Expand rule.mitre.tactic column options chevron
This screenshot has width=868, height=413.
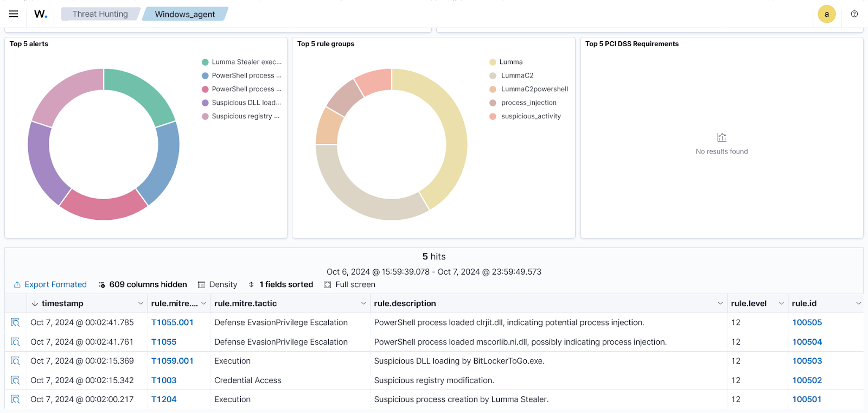pos(363,303)
